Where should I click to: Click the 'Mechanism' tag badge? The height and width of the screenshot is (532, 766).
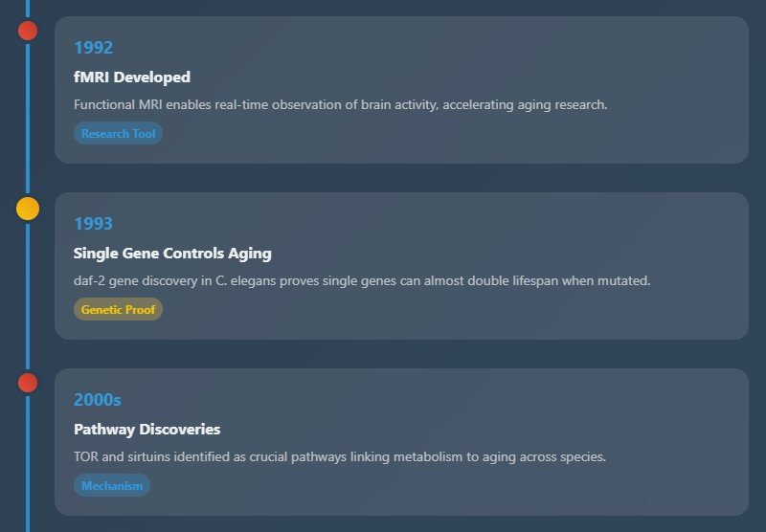111,486
